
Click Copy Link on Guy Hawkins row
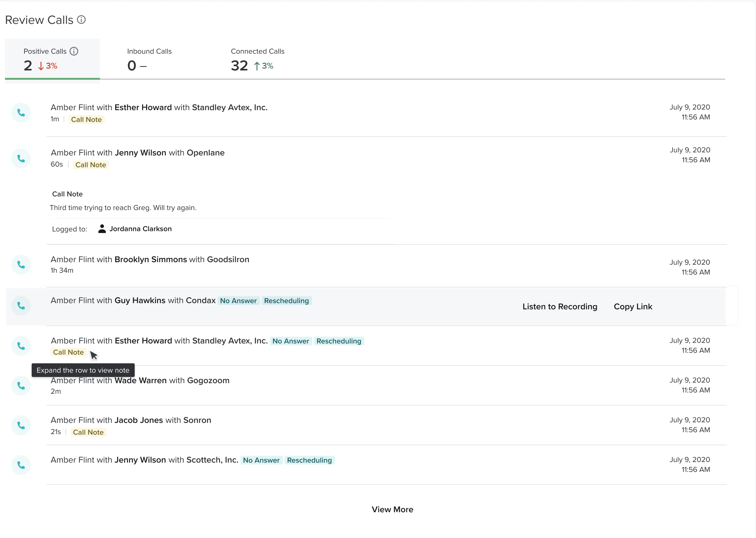tap(633, 307)
